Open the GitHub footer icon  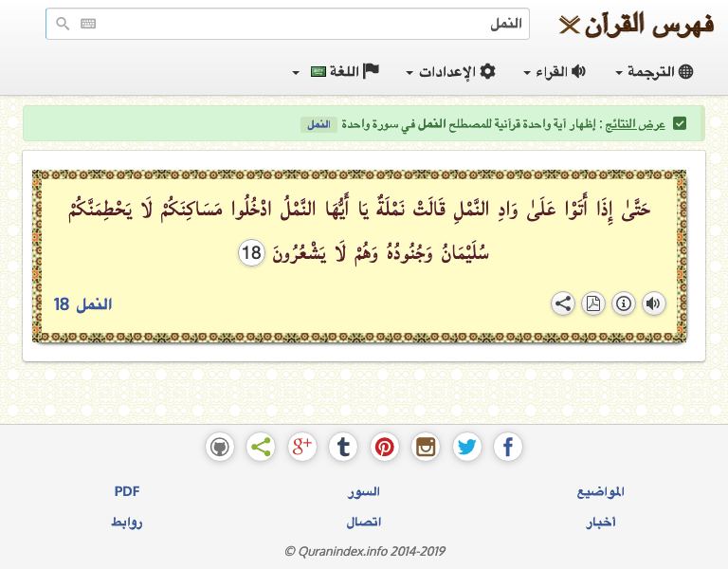point(220,447)
